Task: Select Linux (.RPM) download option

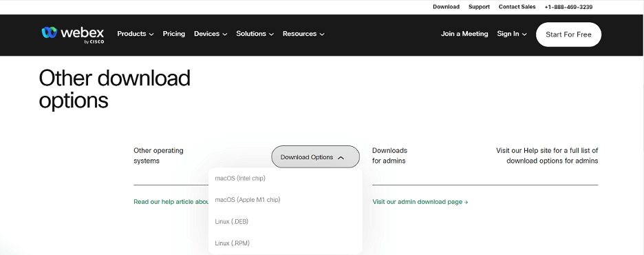Action: tap(286, 243)
